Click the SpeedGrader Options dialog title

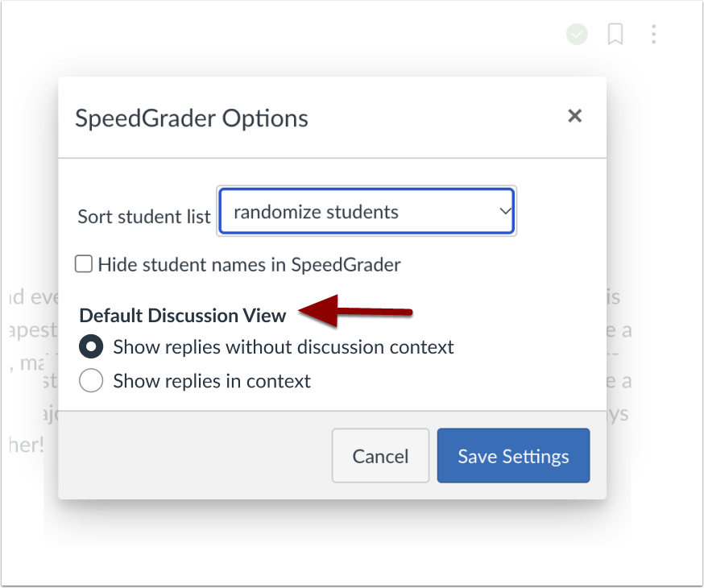click(192, 118)
